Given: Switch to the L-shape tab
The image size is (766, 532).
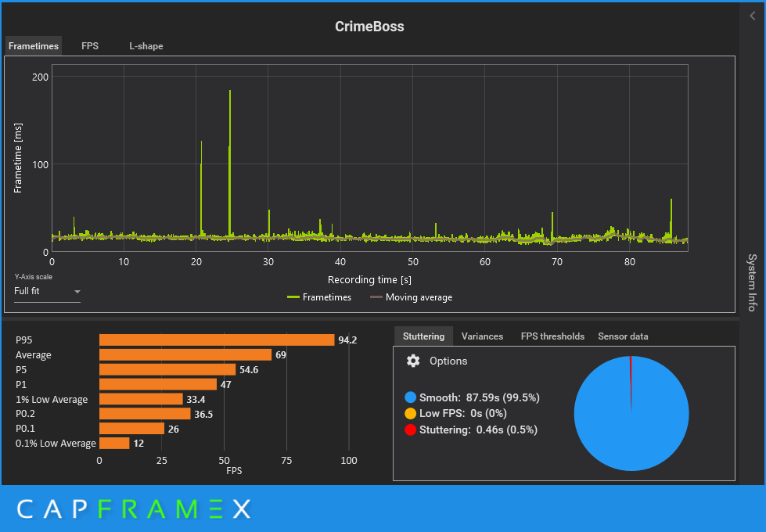Looking at the screenshot, I should tap(146, 46).
